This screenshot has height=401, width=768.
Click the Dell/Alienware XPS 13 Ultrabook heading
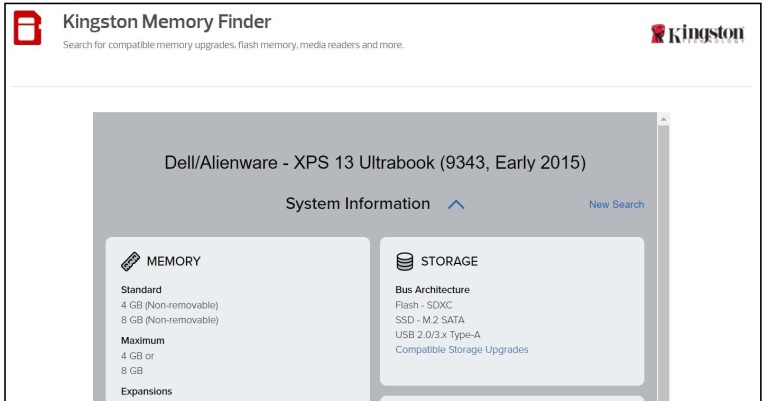(375, 162)
